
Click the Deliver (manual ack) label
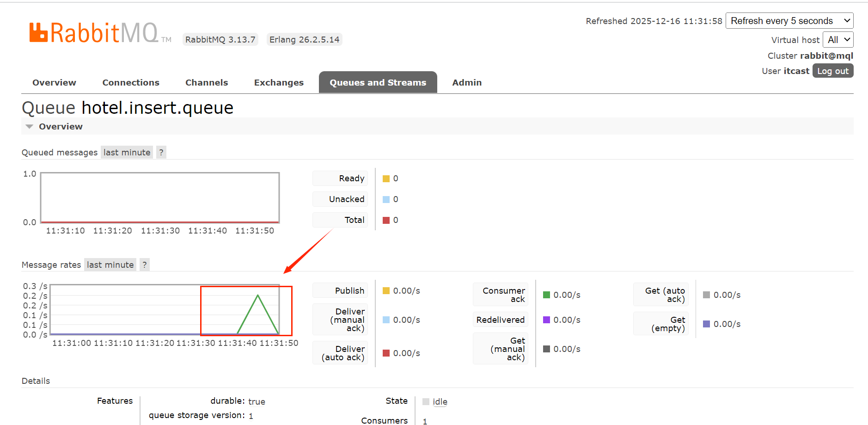(x=341, y=320)
